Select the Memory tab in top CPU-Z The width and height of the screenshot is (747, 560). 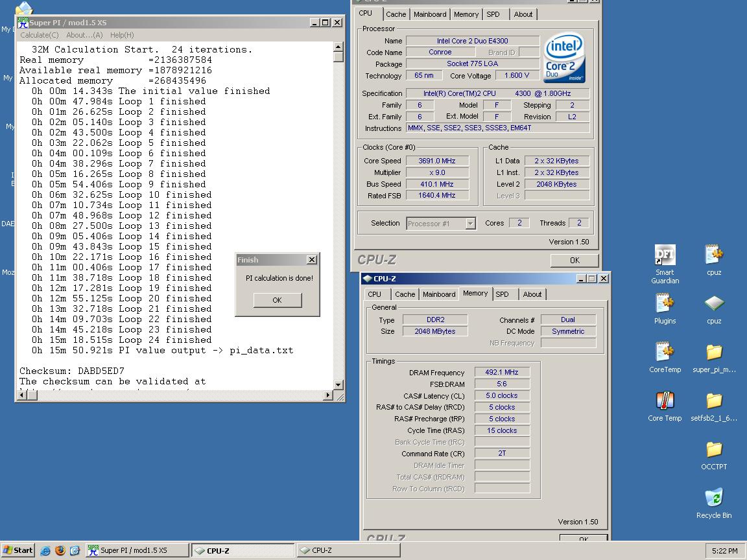466,14
